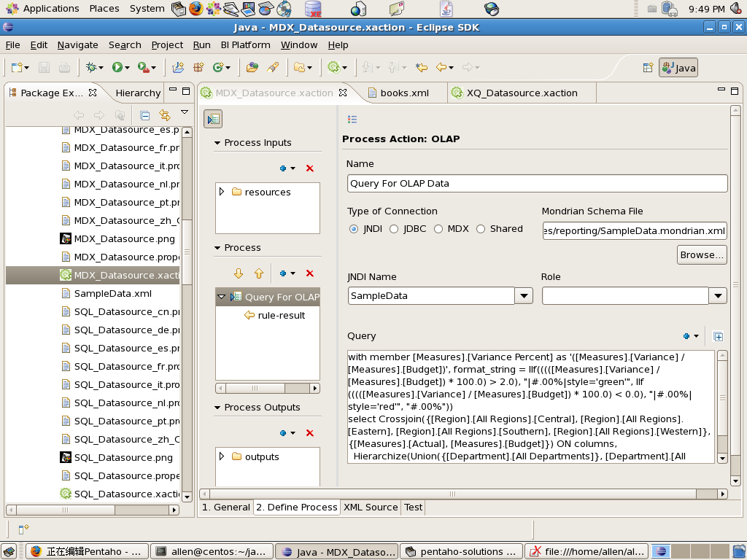Viewport: 747px width, 560px height.
Task: Delete process output with red X
Action: [309, 433]
